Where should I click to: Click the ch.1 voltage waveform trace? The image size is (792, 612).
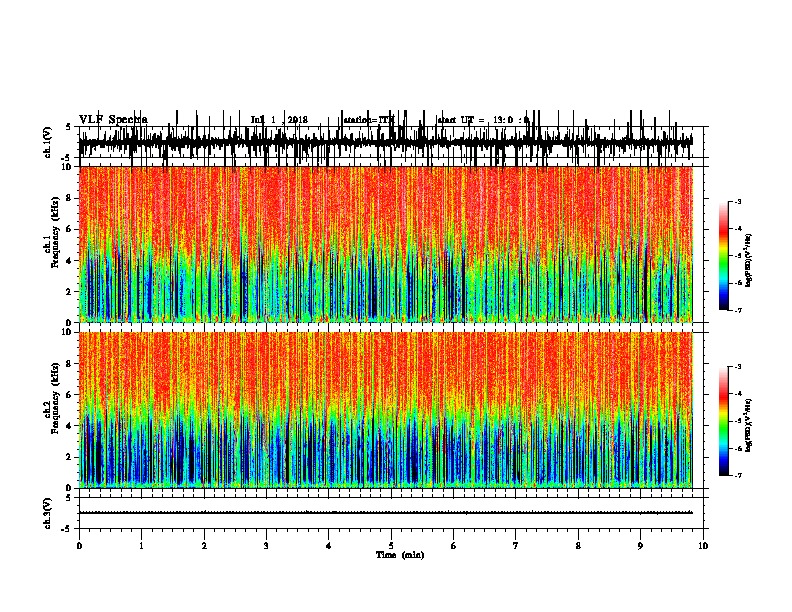point(386,142)
